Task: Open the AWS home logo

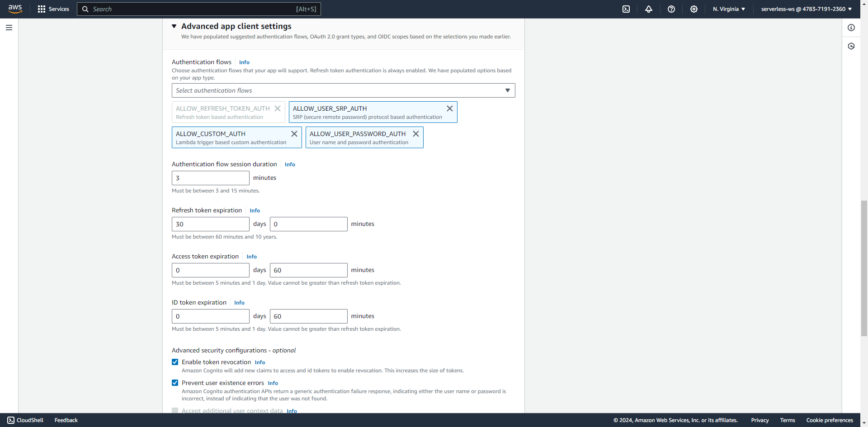Action: tap(15, 9)
